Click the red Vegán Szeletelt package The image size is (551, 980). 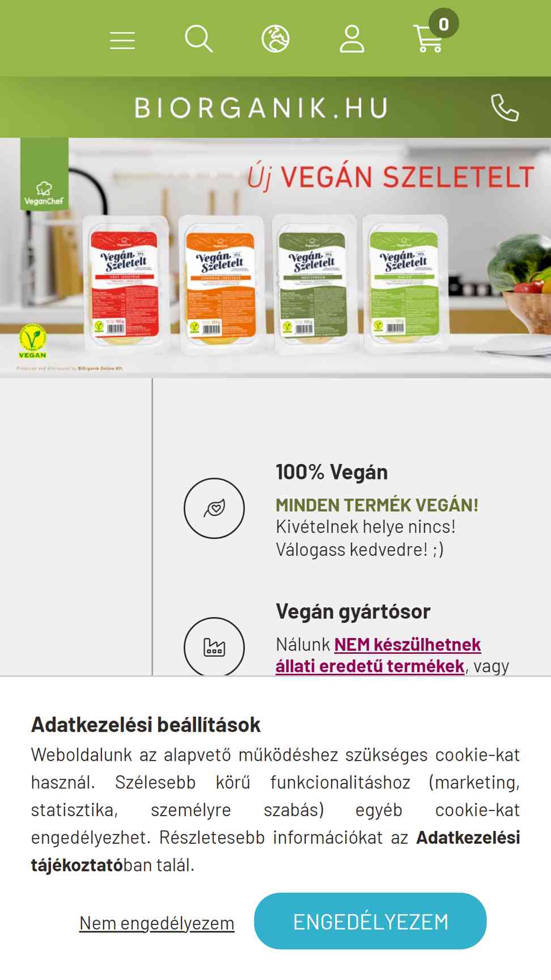coord(125,282)
